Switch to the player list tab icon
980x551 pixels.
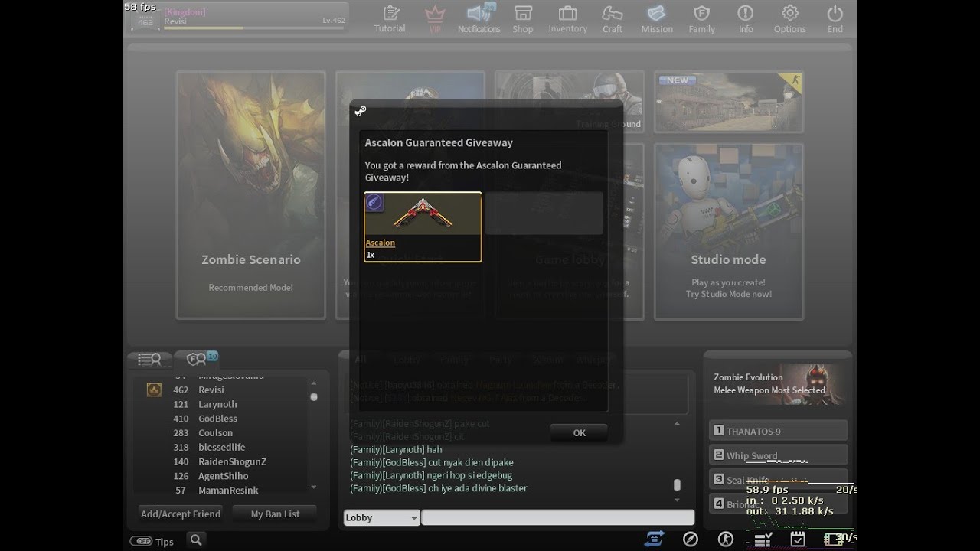(149, 359)
